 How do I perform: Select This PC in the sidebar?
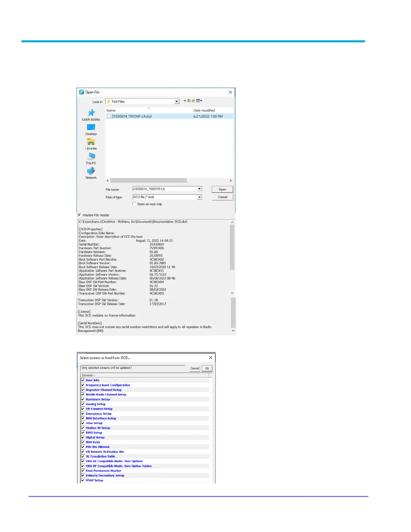click(91, 158)
